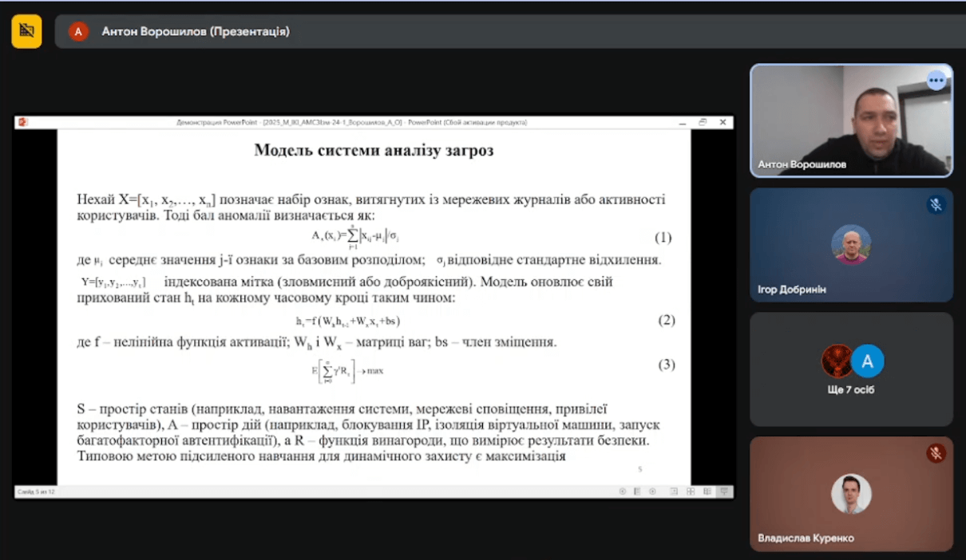
Task: Select Ігор Добринін's profile avatar
Action: [x=851, y=244]
